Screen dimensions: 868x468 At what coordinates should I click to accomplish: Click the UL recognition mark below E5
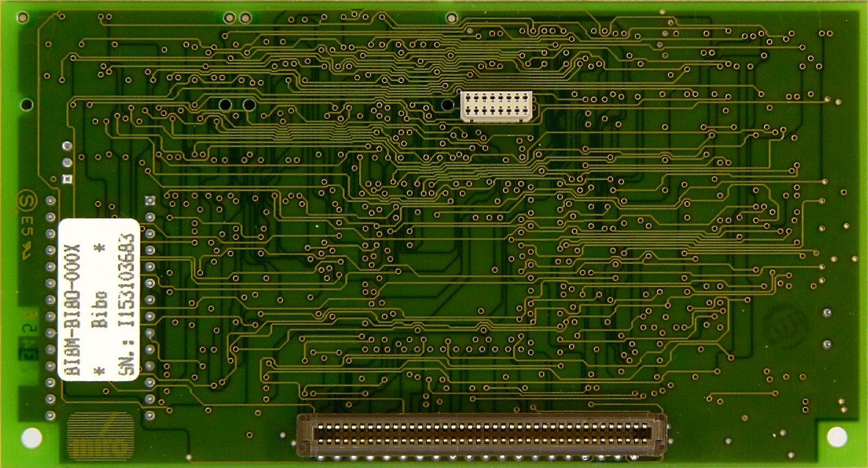click(x=26, y=250)
